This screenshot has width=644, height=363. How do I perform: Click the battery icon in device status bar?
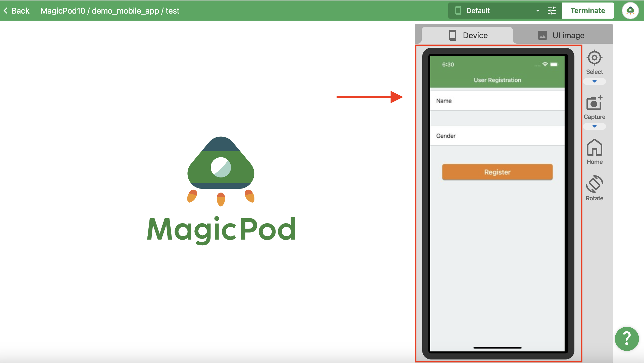[554, 65]
